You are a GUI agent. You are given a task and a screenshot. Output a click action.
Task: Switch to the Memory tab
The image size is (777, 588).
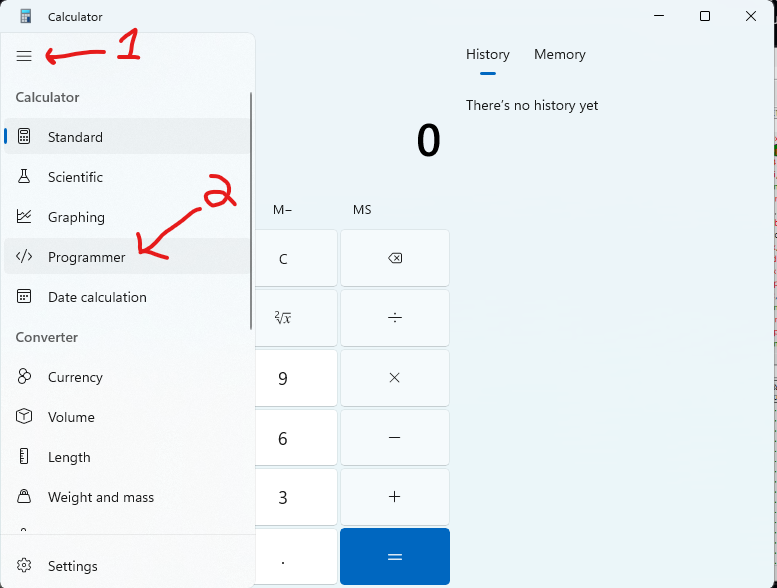click(559, 54)
